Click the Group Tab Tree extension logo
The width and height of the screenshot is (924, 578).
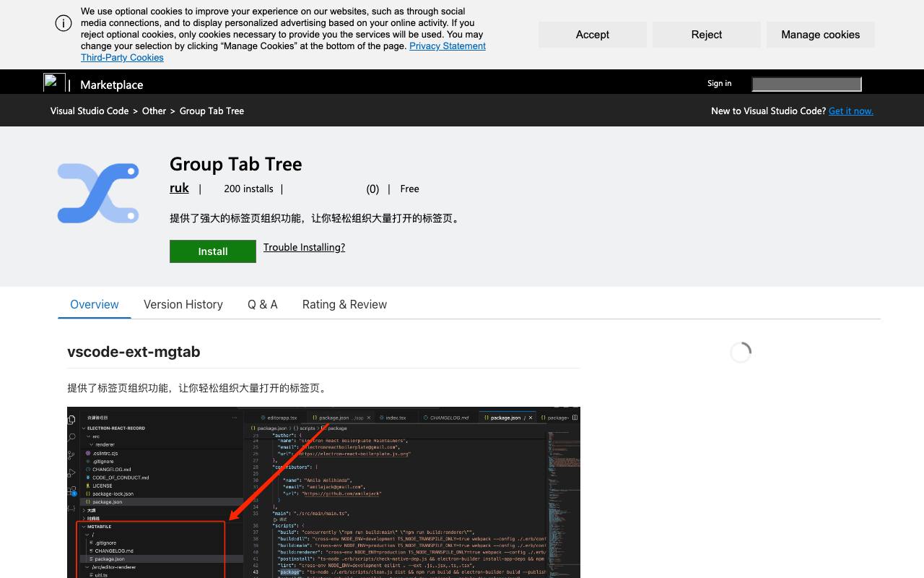98,193
